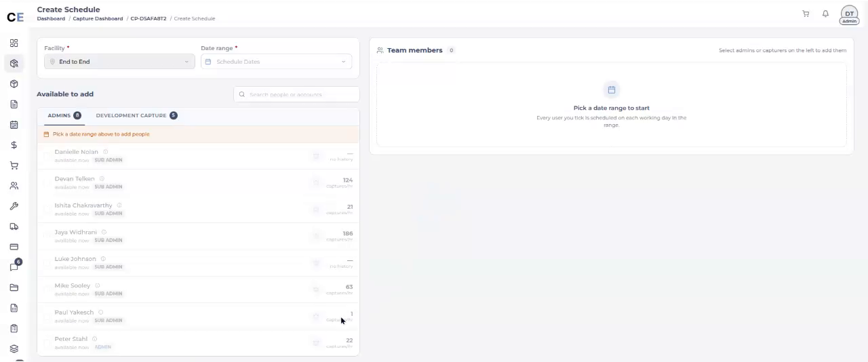Click info icon next to Luke Johnson
This screenshot has height=362, width=868.
pyautogui.click(x=103, y=259)
